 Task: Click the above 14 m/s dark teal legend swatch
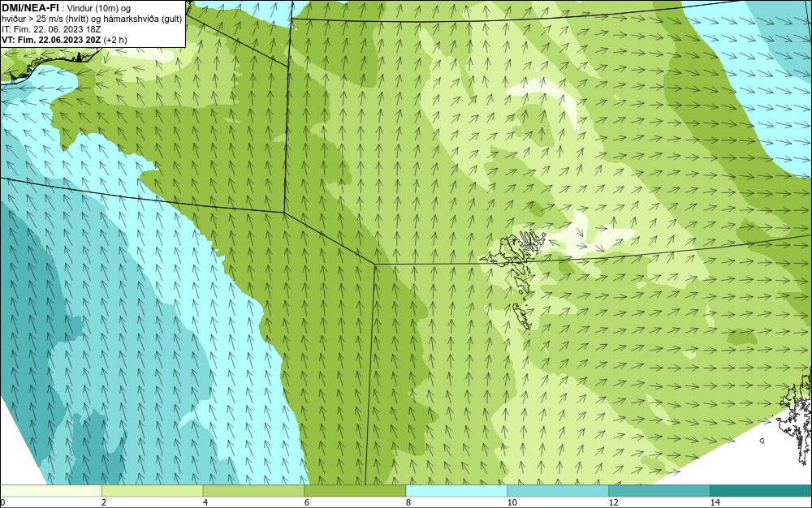[762, 491]
